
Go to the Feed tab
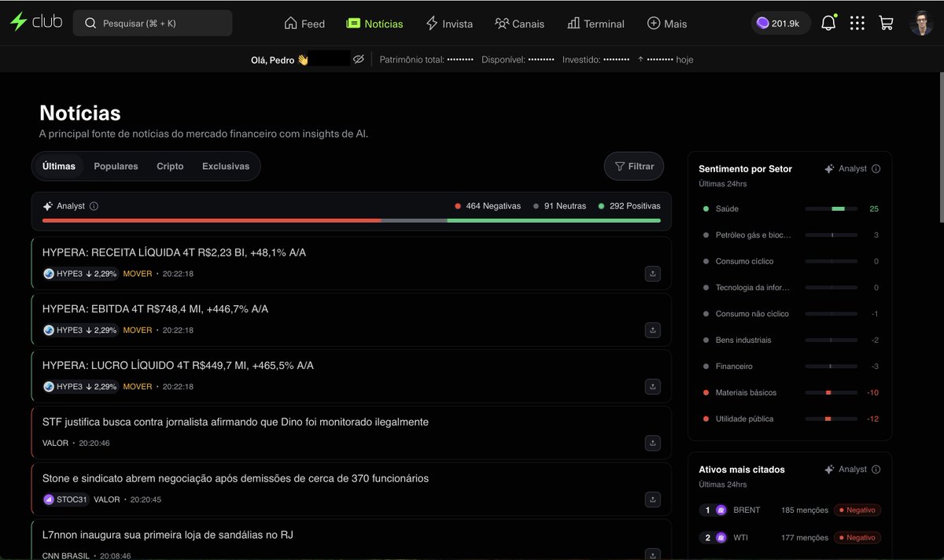point(304,24)
